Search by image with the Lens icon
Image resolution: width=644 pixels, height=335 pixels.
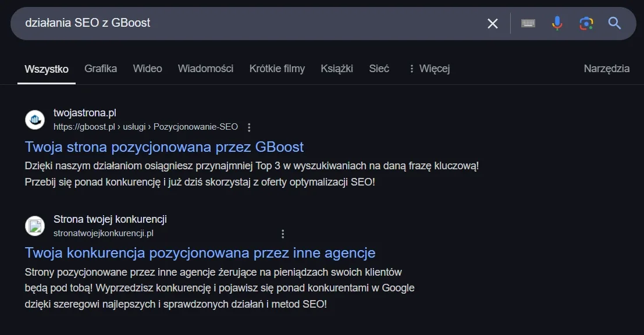(x=586, y=23)
